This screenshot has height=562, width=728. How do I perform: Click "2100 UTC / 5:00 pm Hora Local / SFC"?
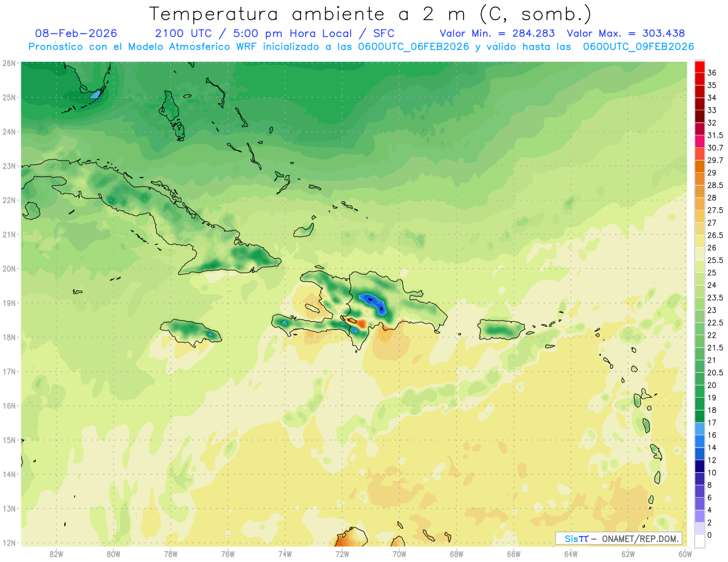tap(275, 33)
